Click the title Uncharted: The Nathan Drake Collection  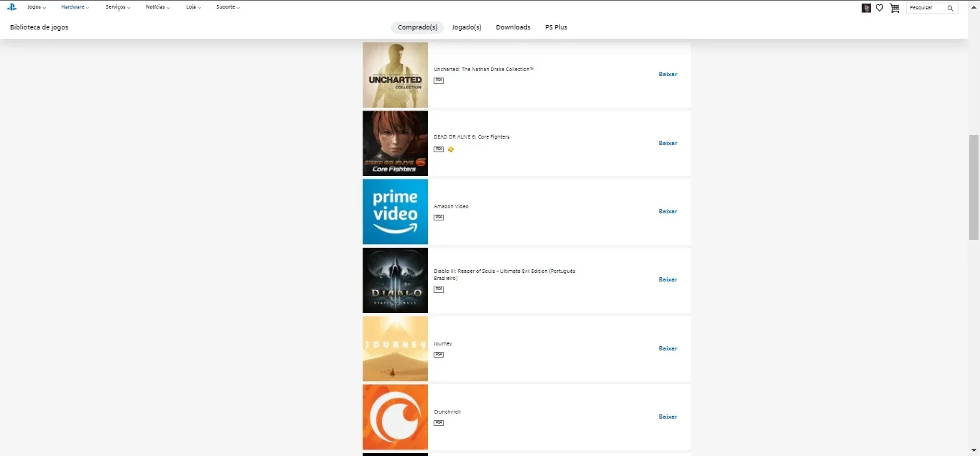point(484,70)
